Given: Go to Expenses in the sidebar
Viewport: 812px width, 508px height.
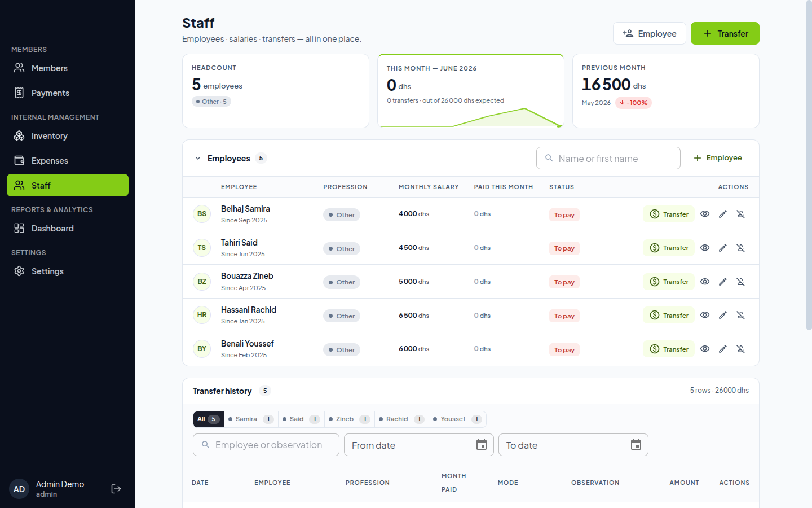Looking at the screenshot, I should [68, 160].
